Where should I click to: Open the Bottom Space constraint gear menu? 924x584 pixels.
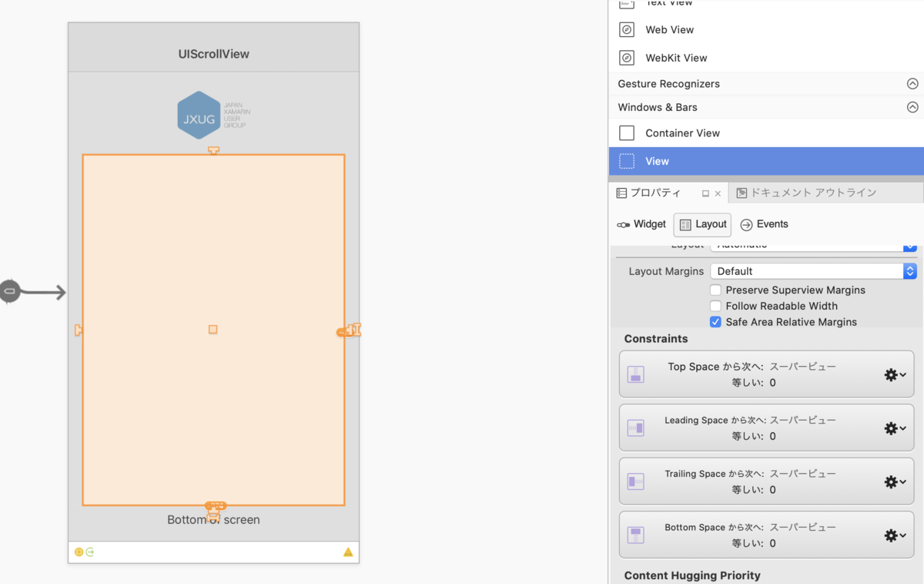coord(895,535)
